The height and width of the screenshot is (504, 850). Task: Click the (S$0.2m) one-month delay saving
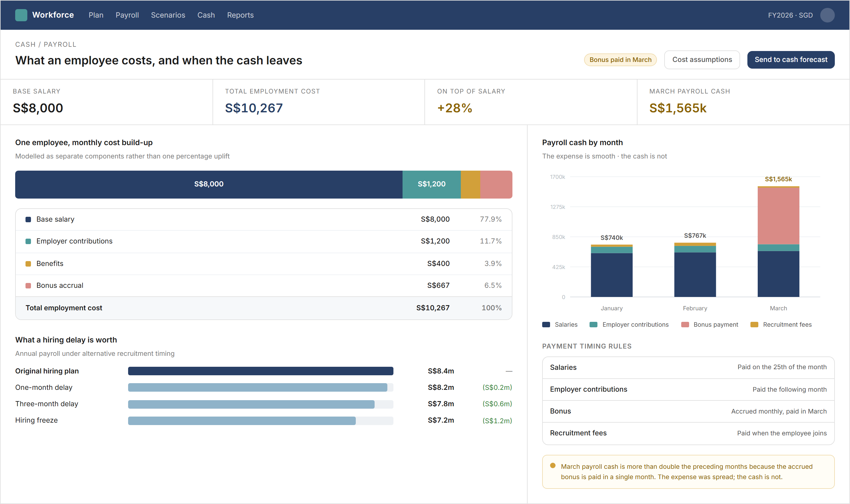click(x=497, y=387)
